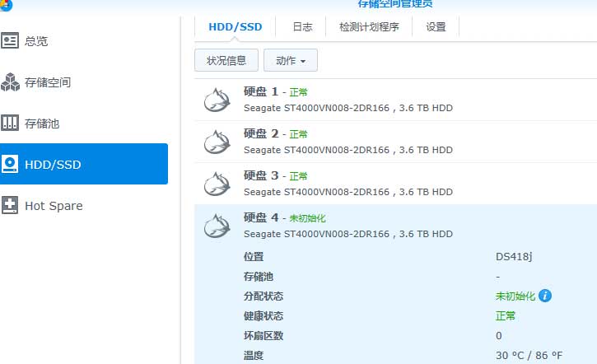The width and height of the screenshot is (597, 364).
Task: Click the 状况信息 button
Action: click(x=226, y=60)
